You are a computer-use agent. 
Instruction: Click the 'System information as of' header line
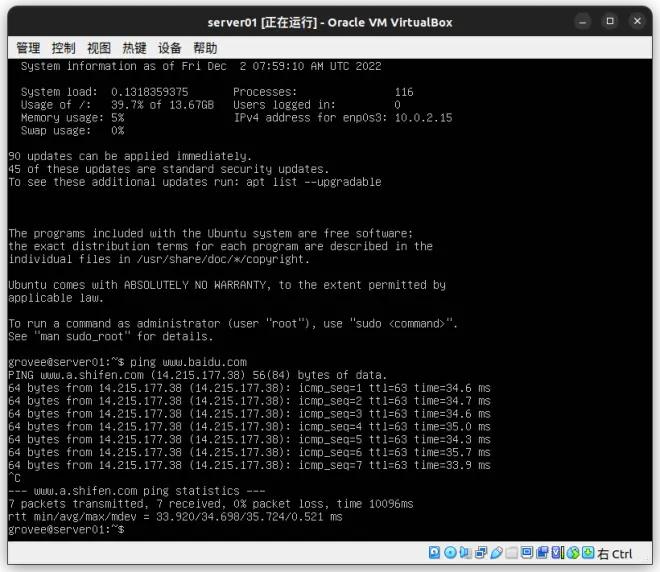201,66
